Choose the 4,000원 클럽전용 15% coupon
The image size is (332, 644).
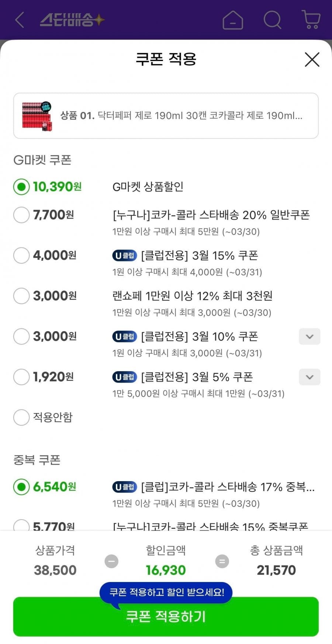coord(21,256)
